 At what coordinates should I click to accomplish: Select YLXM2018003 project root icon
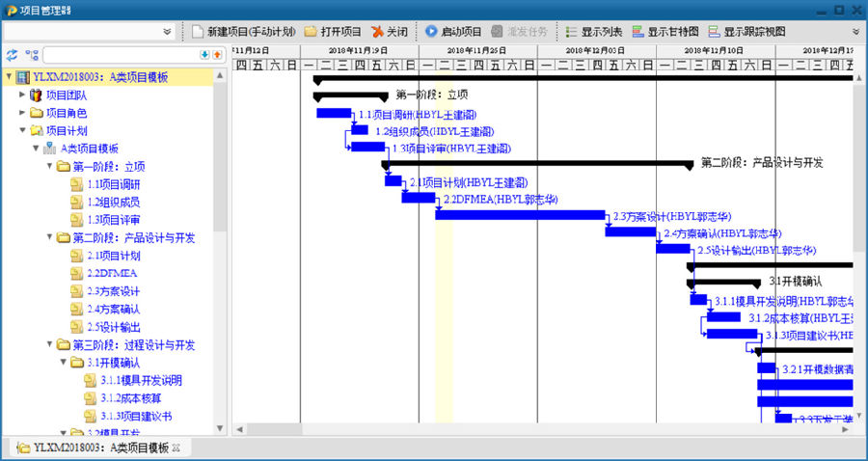point(22,77)
